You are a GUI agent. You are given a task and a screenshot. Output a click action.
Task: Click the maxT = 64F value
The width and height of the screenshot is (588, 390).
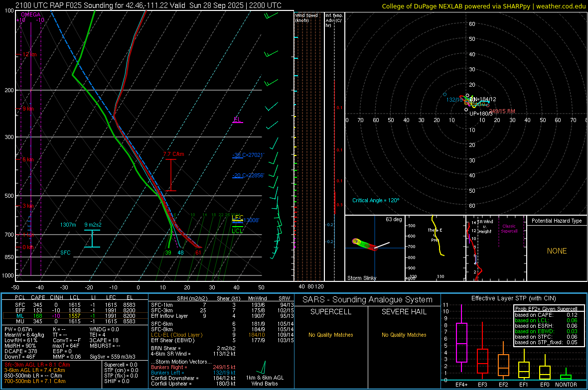(x=66, y=346)
